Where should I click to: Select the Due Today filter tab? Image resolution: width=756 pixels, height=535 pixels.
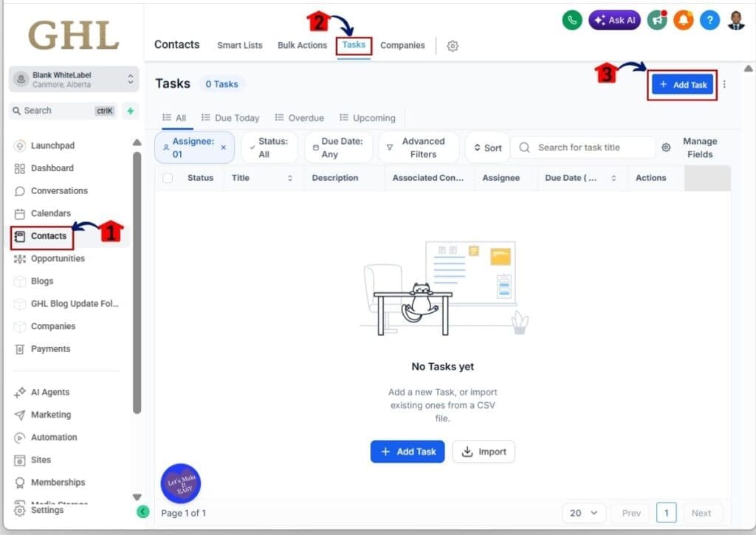tap(230, 117)
